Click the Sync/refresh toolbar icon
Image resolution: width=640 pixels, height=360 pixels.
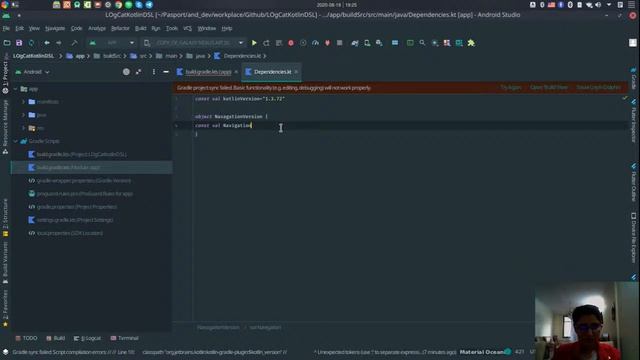31,43
